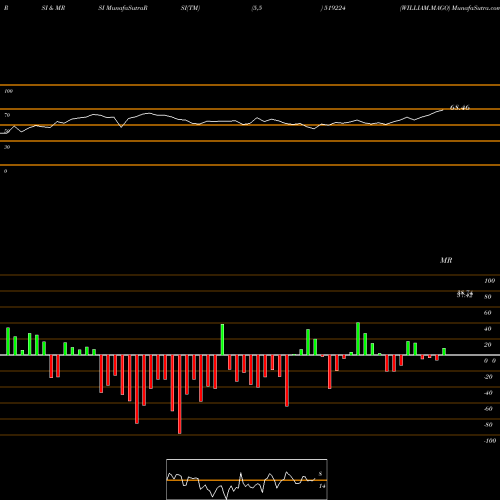This screenshot has height=500, width=500.
Task: Click the 'SI(TM)' header label
Action: (x=190, y=8)
